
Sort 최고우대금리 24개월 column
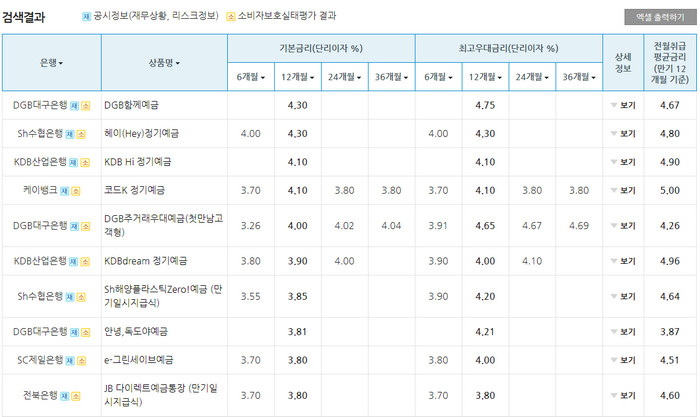click(532, 77)
